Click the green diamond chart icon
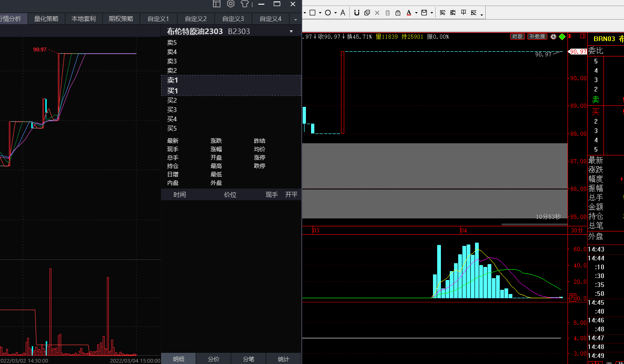Viewport: 624px width, 364px height. coord(562,36)
